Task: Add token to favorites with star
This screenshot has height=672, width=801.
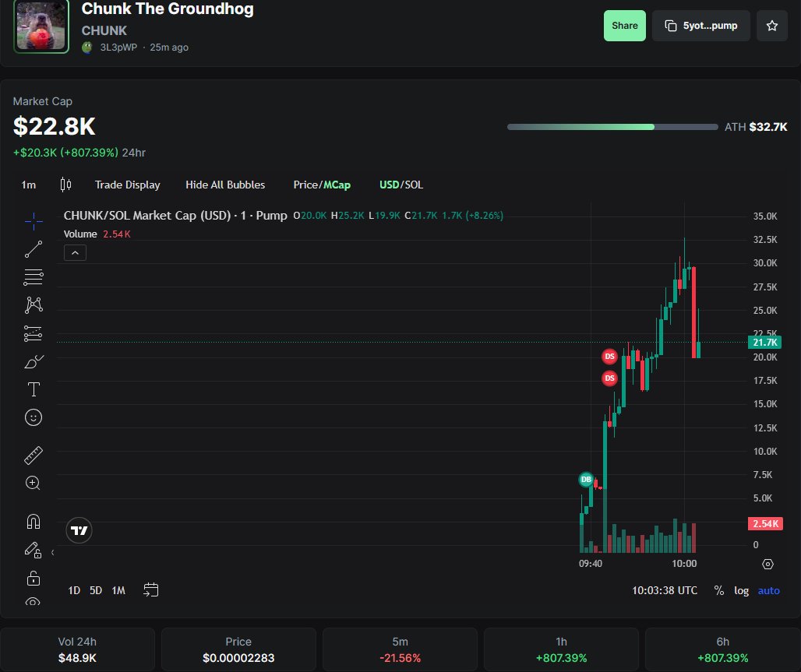Action: tap(772, 26)
